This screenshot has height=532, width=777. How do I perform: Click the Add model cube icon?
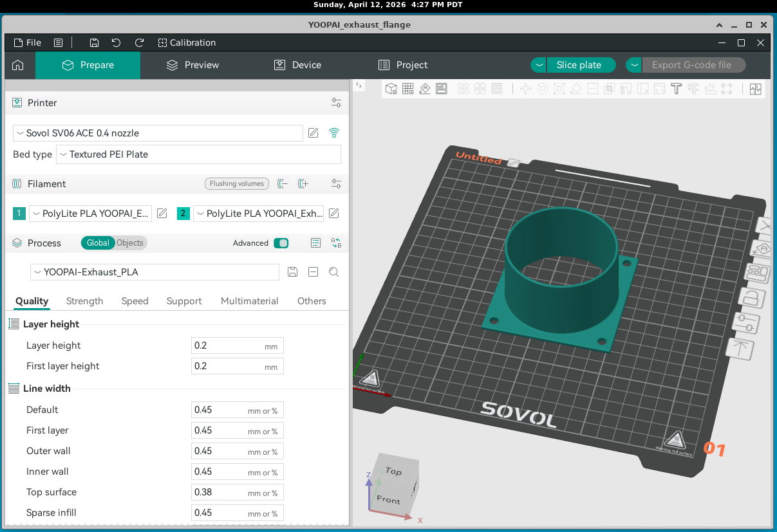[391, 89]
